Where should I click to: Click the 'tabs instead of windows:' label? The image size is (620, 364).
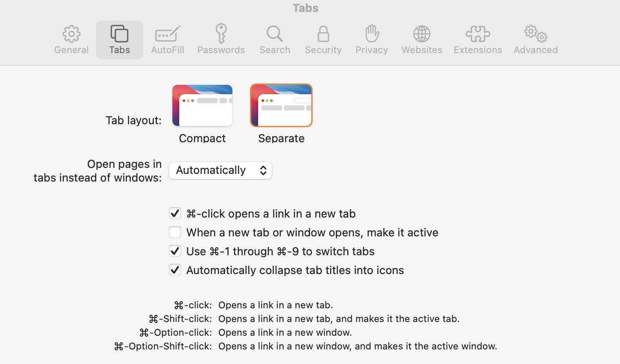pyautogui.click(x=98, y=178)
